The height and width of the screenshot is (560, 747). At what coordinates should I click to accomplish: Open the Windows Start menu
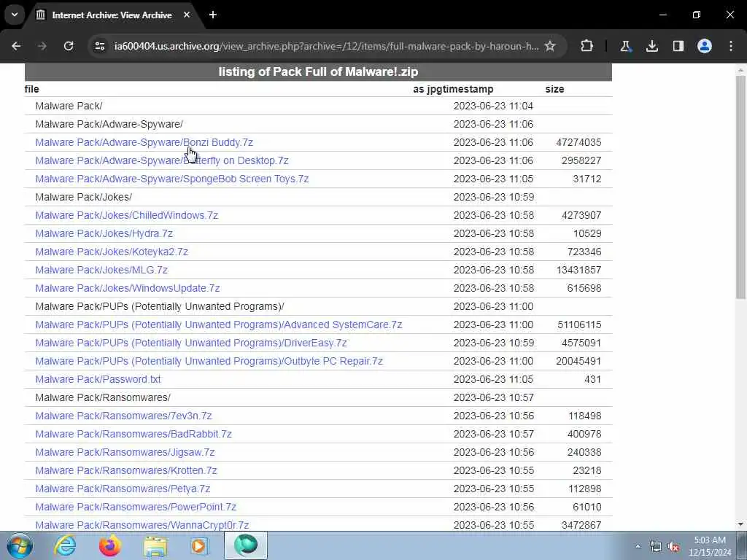20,545
